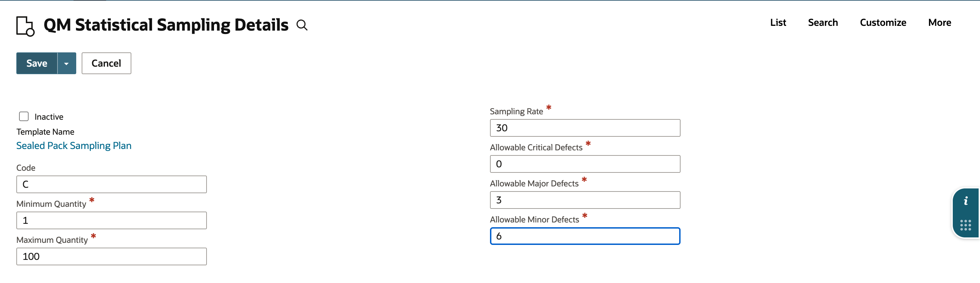Viewport: 980px width, 283px height.
Task: Click the Template Name label
Action: coord(45,132)
